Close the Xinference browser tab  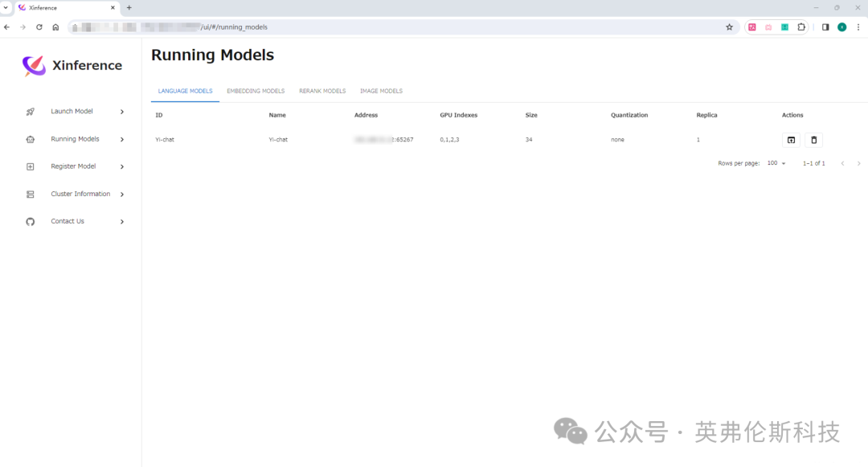pos(113,8)
